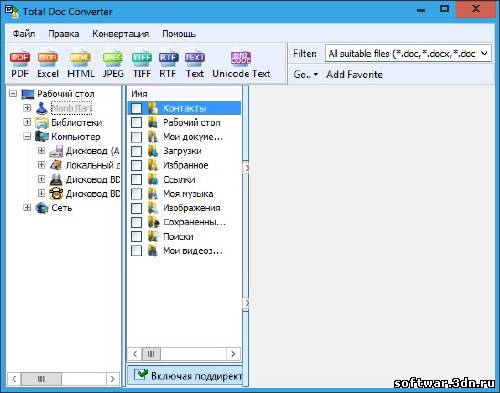Check the Избранное checkbox
Image resolution: width=500 pixels, height=393 pixels.
[136, 165]
